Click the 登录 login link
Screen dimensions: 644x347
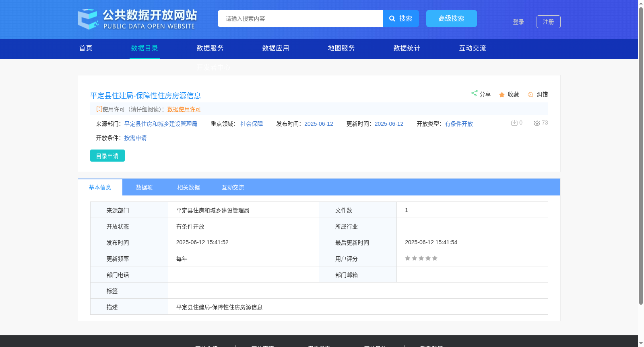[518, 22]
